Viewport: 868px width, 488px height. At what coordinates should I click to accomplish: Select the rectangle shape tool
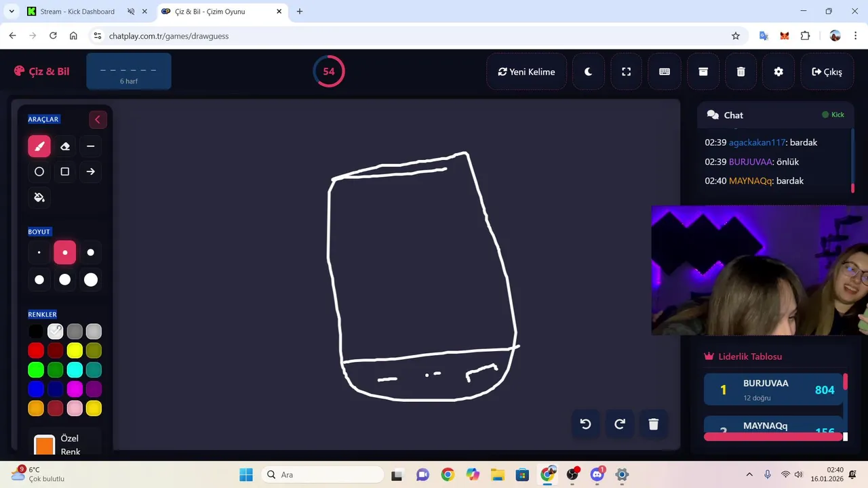(x=65, y=172)
